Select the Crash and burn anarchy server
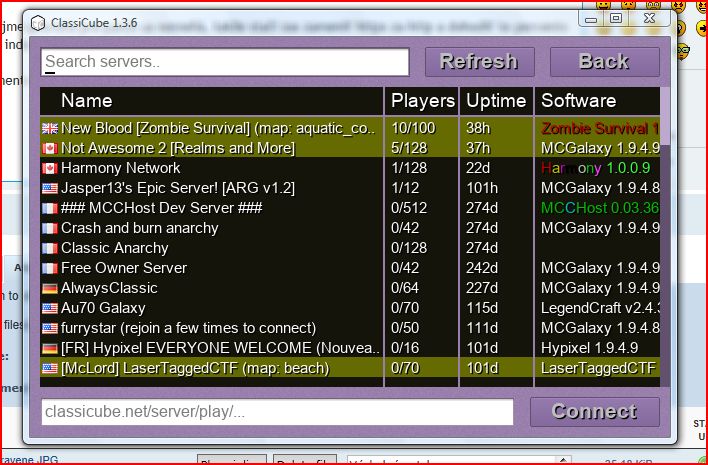The height and width of the screenshot is (465, 708). point(350,228)
